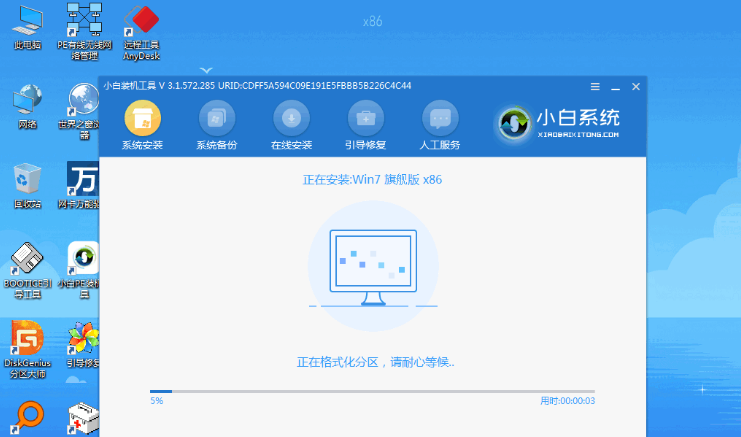Open the 在线安装 section
The image size is (741, 437).
[x=291, y=119]
